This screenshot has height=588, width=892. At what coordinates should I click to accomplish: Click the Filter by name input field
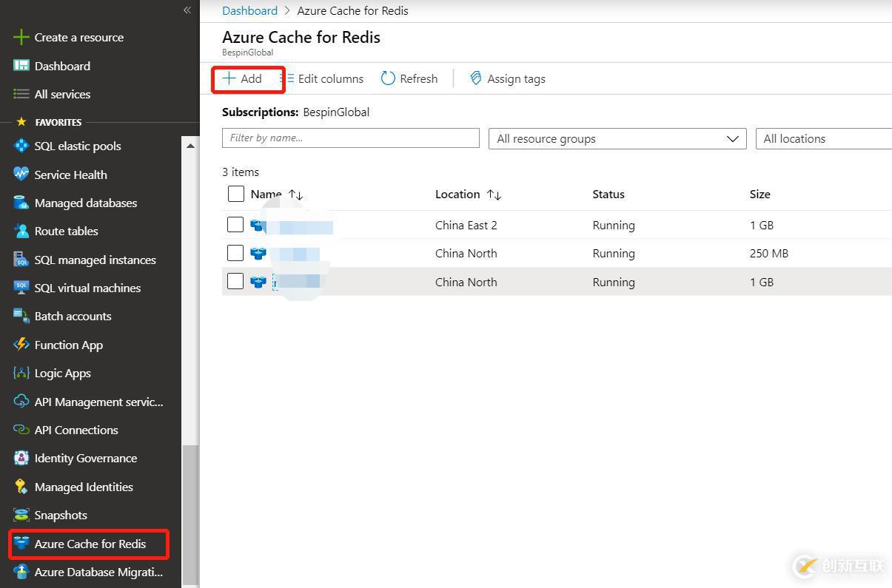(x=350, y=138)
